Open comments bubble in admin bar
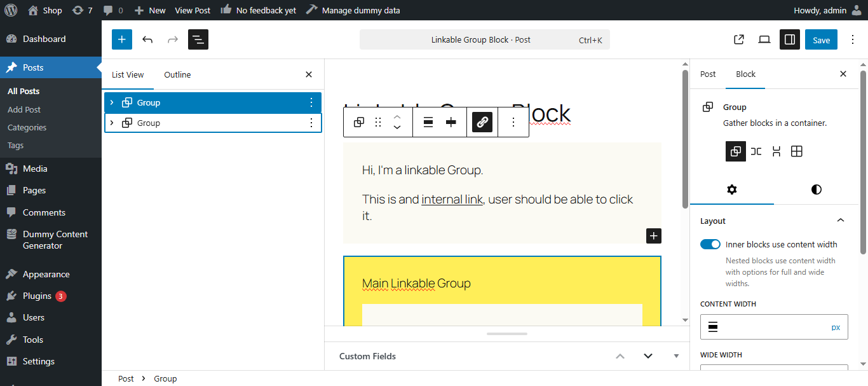 click(x=113, y=10)
